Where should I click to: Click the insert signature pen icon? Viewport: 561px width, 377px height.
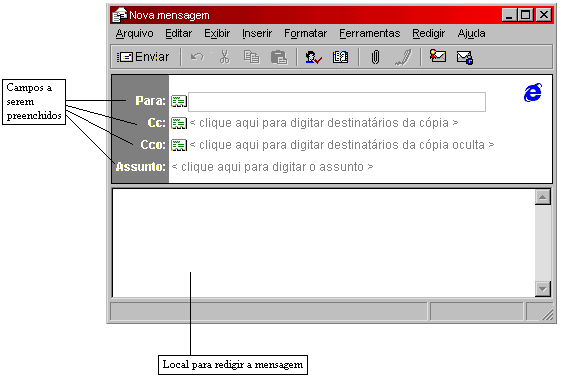[403, 57]
